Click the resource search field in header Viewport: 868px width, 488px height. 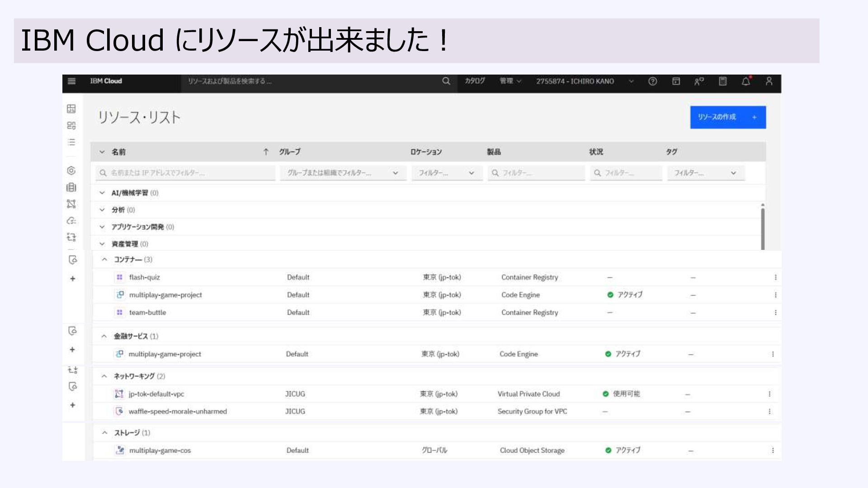pos(307,81)
